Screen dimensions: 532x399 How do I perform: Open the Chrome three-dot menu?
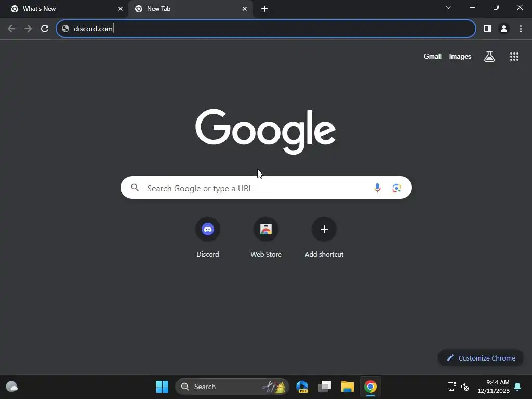521,29
